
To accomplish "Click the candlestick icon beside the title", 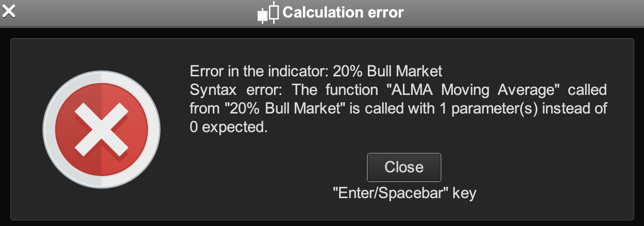I will coord(268,12).
